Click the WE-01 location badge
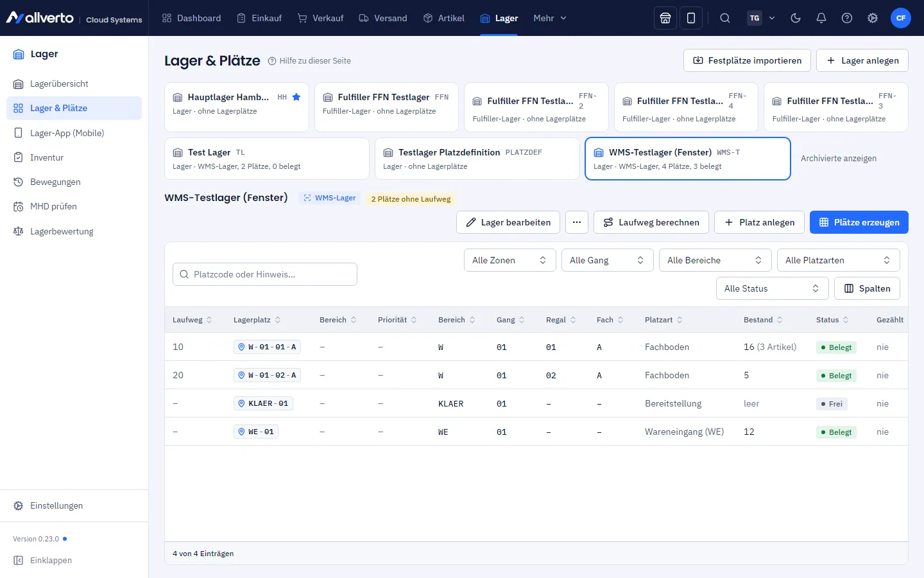This screenshot has width=924, height=578. coord(256,432)
